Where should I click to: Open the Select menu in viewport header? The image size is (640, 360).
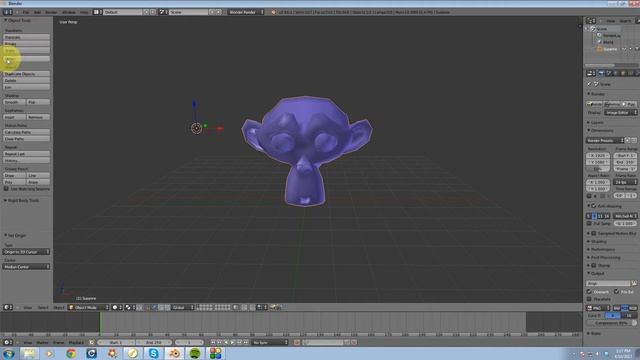coord(43,307)
